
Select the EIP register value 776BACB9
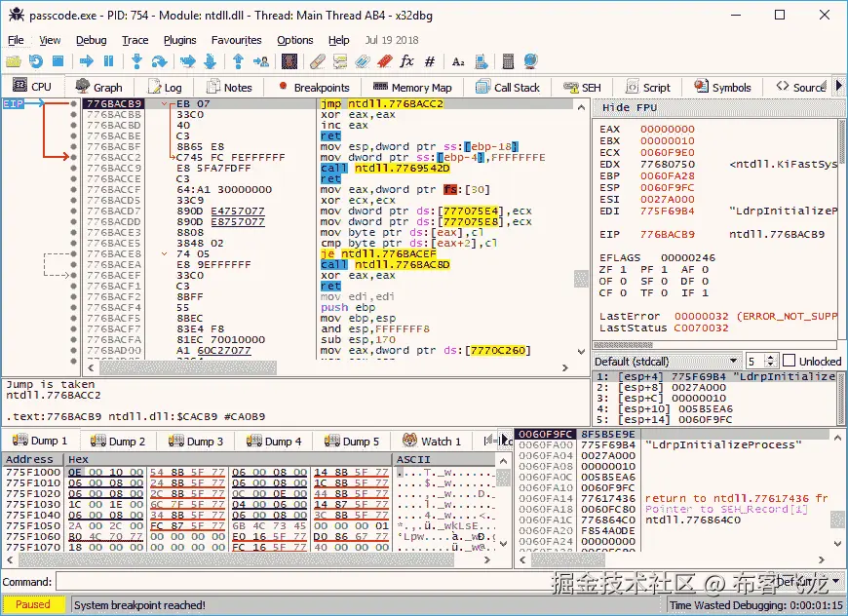click(x=668, y=234)
